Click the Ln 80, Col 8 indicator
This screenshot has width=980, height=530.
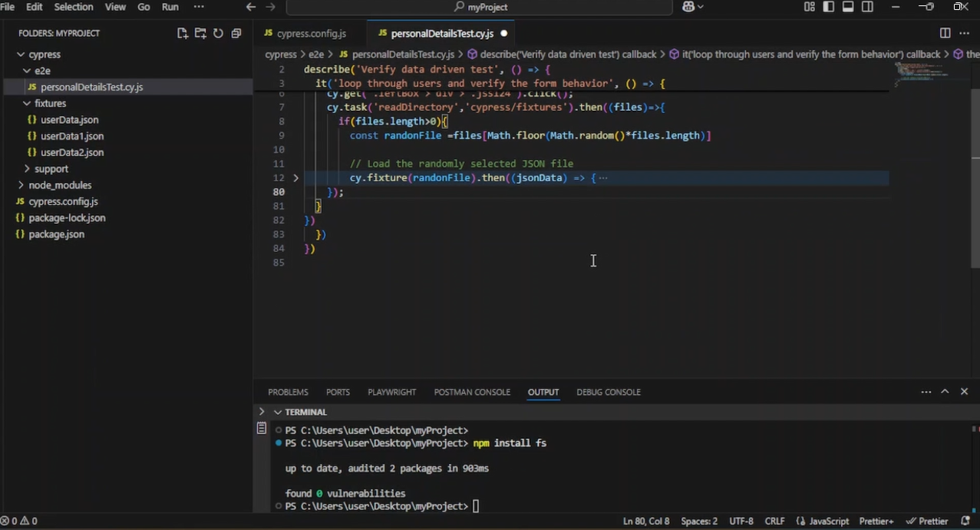[x=645, y=521]
